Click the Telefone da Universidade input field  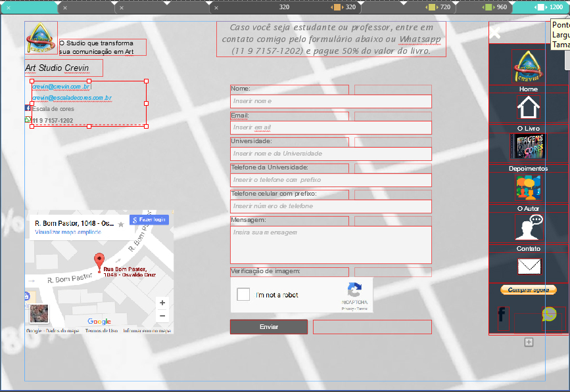(x=331, y=180)
